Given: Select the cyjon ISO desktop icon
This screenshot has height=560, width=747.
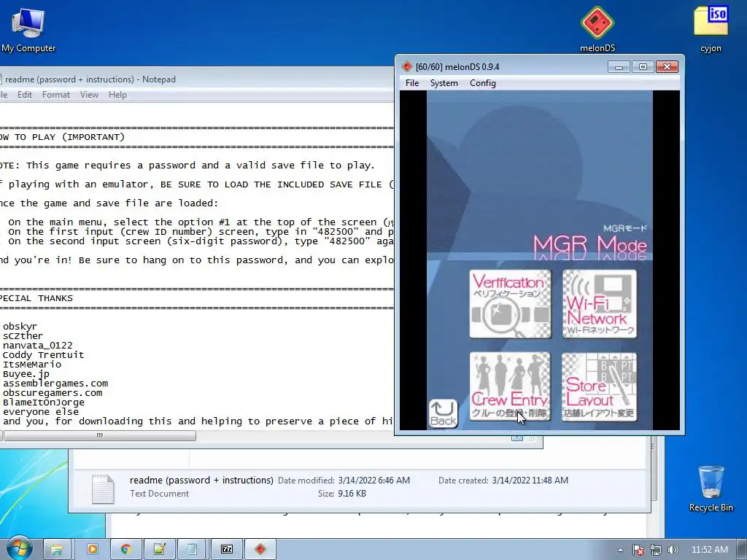Looking at the screenshot, I should [x=711, y=29].
